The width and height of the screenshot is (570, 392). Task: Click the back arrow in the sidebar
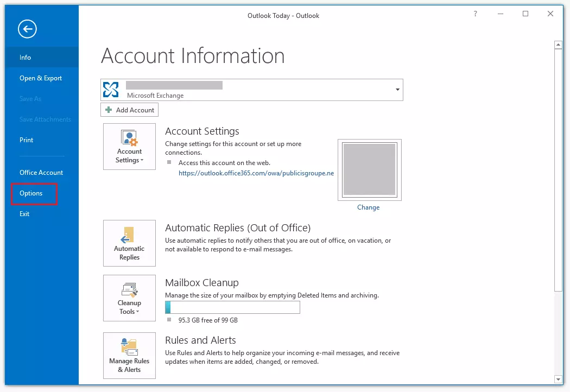tap(27, 29)
